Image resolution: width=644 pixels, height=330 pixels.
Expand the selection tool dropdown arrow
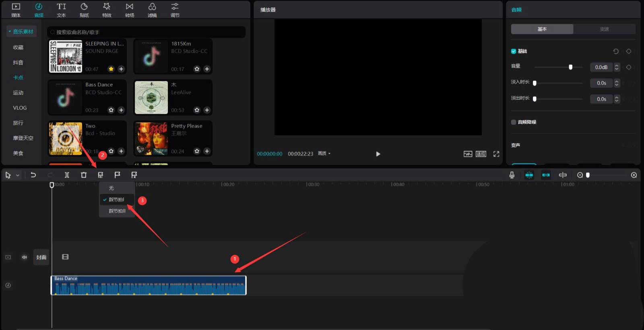(x=18, y=176)
